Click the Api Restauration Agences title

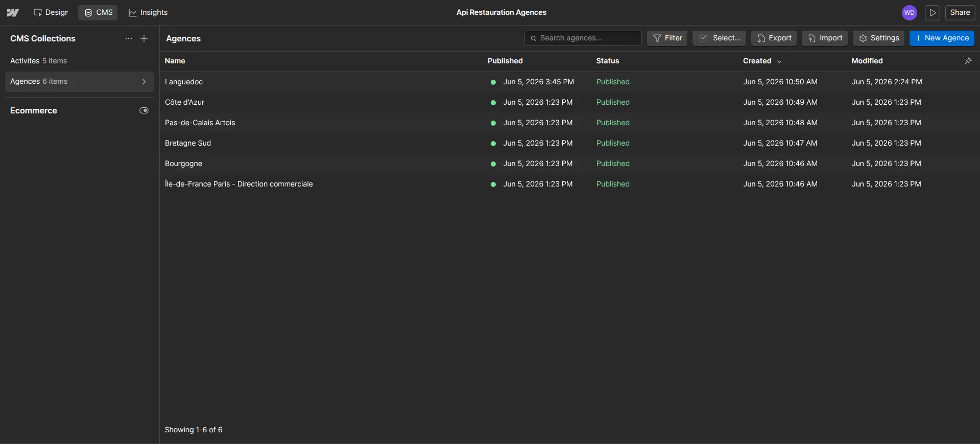pos(501,12)
